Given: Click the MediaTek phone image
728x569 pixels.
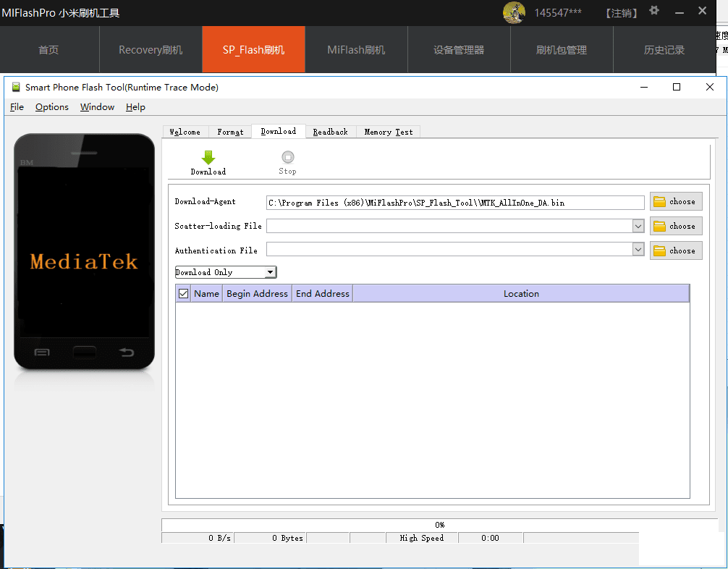Looking at the screenshot, I should pos(84,251).
